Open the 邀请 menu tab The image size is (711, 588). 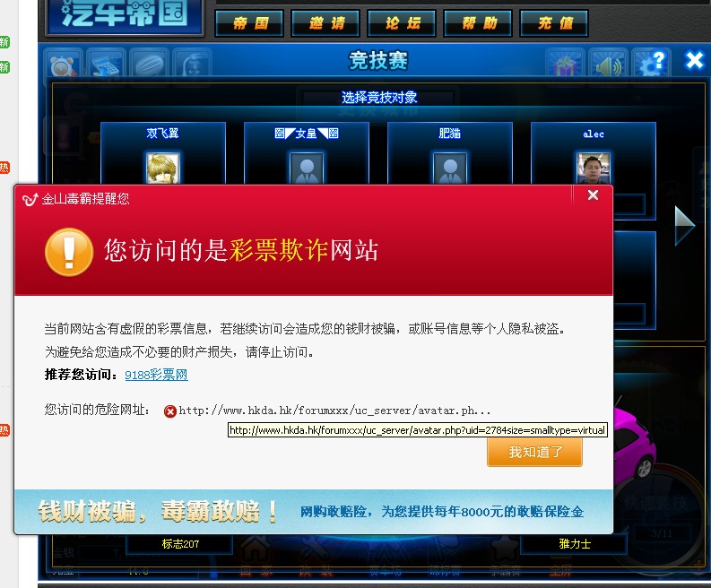pos(325,23)
